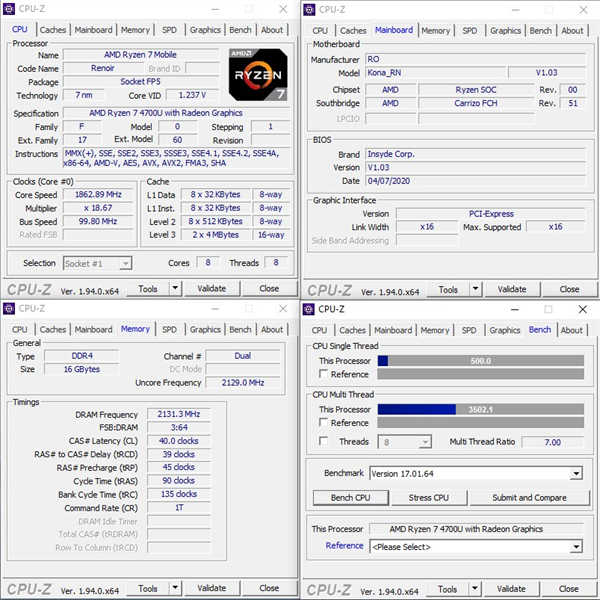Open the Tools dropdown arrow in Bench window

coord(475,589)
